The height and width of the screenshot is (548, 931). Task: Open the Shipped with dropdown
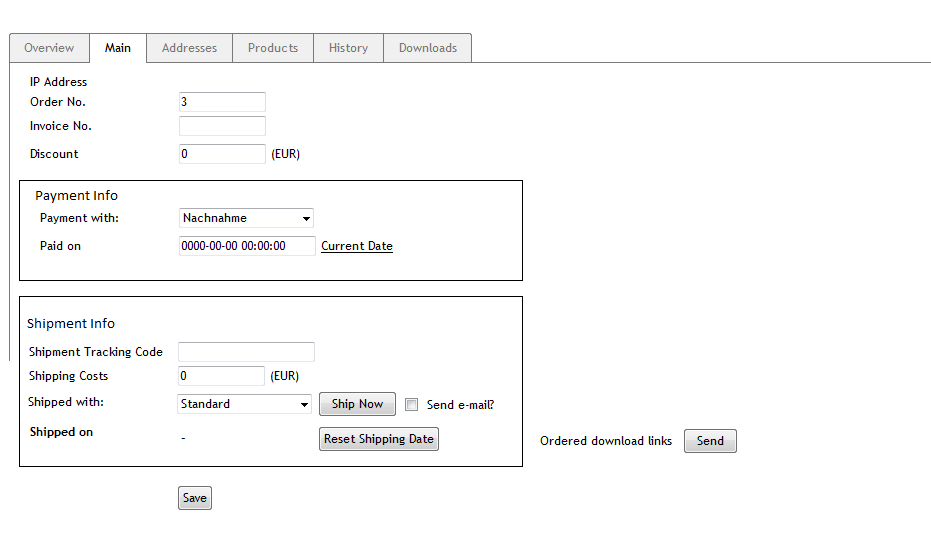tap(245, 404)
